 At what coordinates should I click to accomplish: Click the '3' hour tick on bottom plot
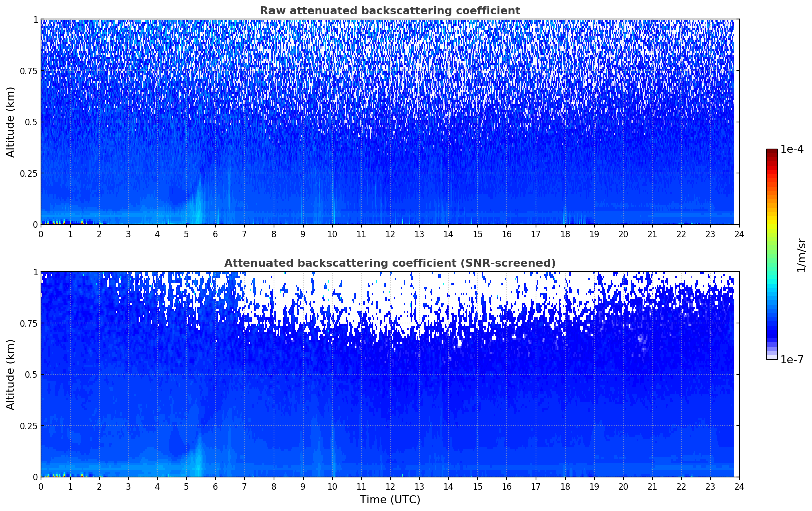(x=128, y=486)
